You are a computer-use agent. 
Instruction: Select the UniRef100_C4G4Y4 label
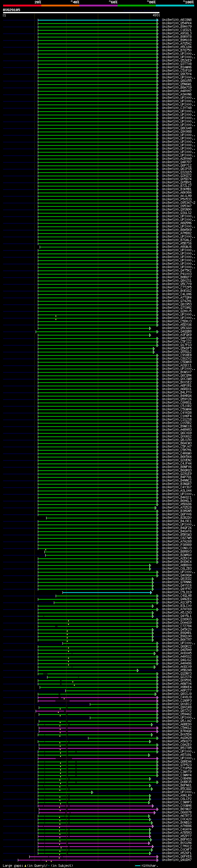pos(177,829)
